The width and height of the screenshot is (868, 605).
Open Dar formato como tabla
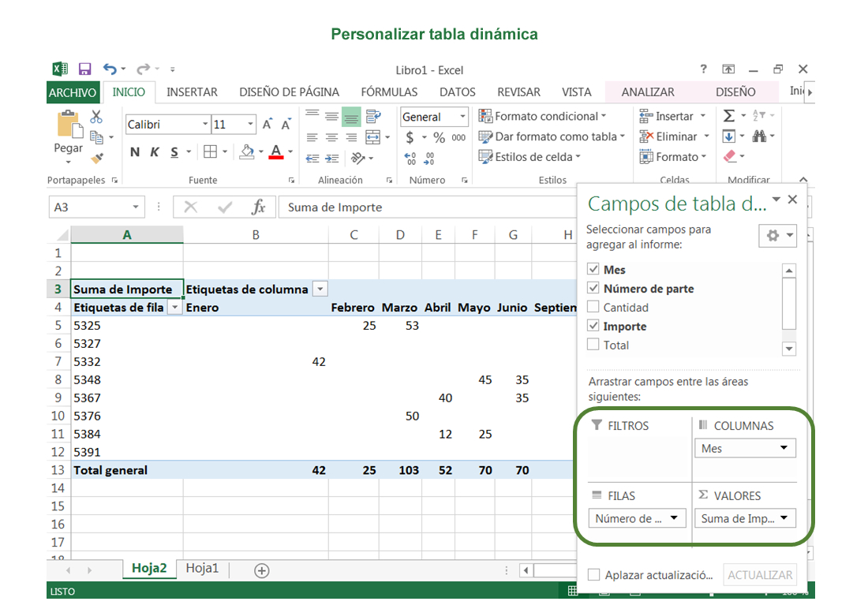[552, 136]
